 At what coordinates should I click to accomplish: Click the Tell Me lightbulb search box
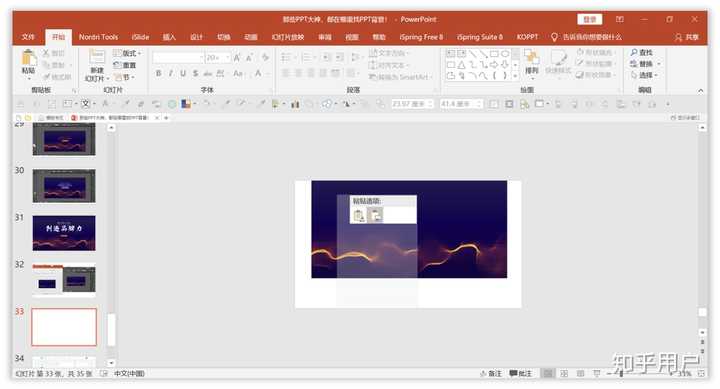click(x=586, y=37)
